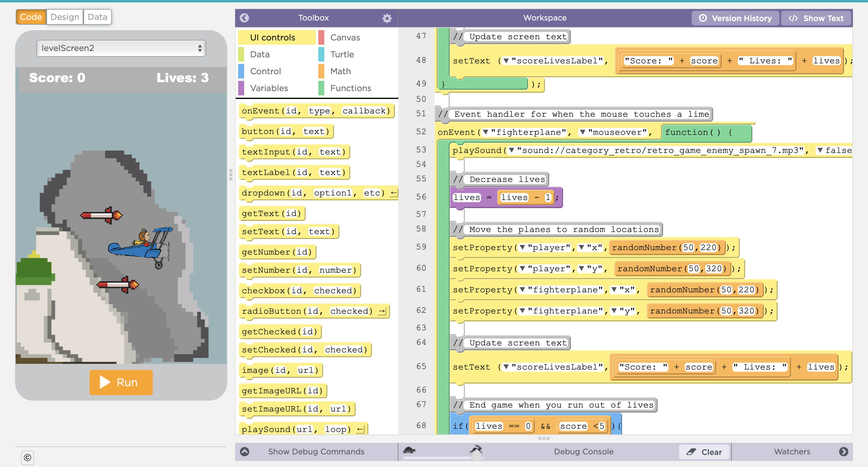This screenshot has height=467, width=868.
Task: Click the execution speed slider handle
Action: pos(476,456)
